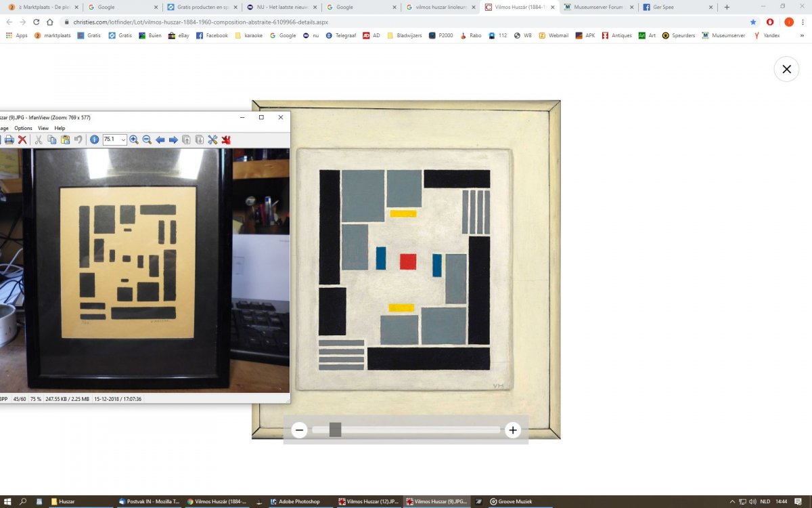Click the previous page icon in IrfanView

(x=187, y=140)
